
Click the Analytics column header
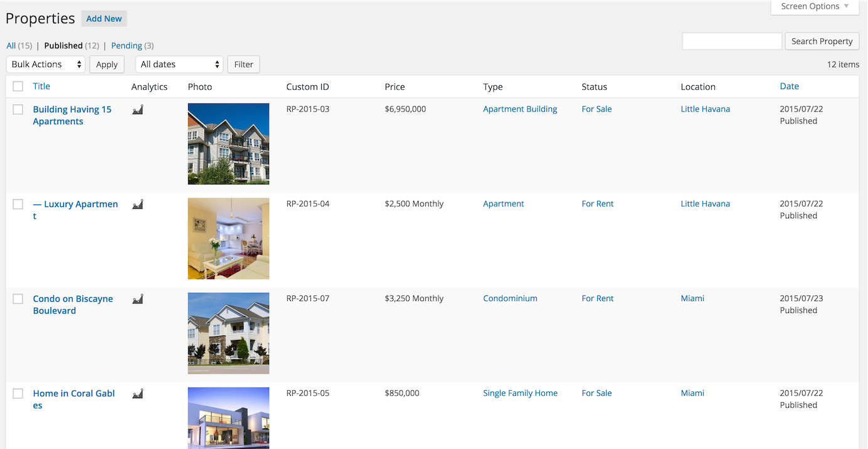pos(149,87)
